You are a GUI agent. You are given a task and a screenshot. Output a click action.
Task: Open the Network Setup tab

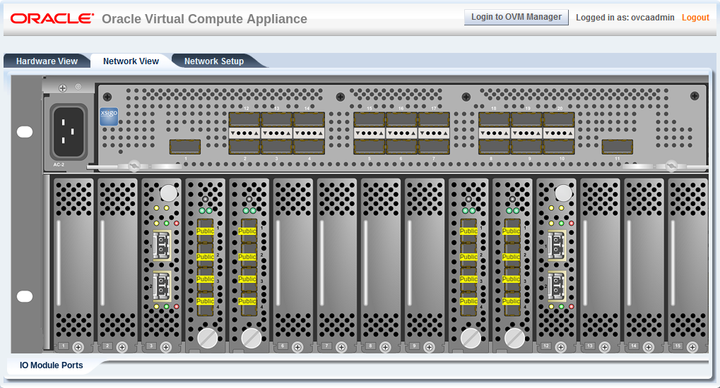(x=214, y=61)
